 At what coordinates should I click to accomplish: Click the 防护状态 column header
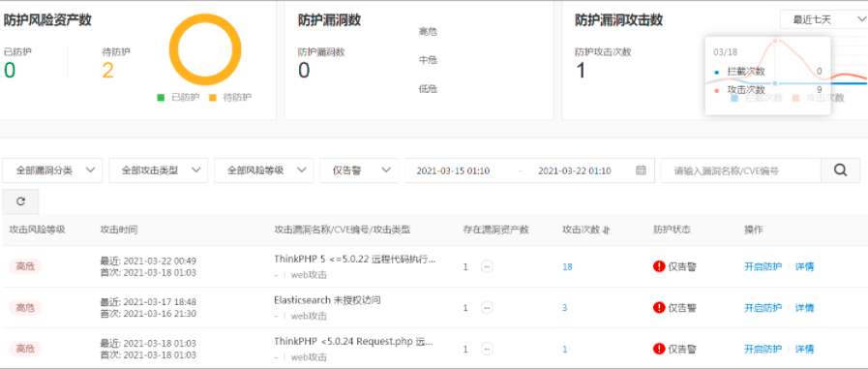click(x=672, y=230)
